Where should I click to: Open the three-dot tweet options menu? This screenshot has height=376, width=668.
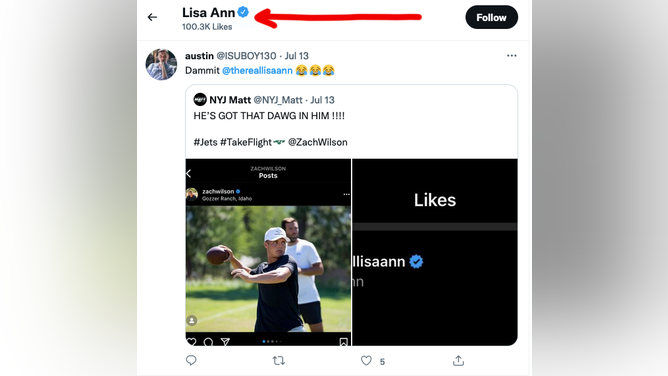(x=512, y=56)
